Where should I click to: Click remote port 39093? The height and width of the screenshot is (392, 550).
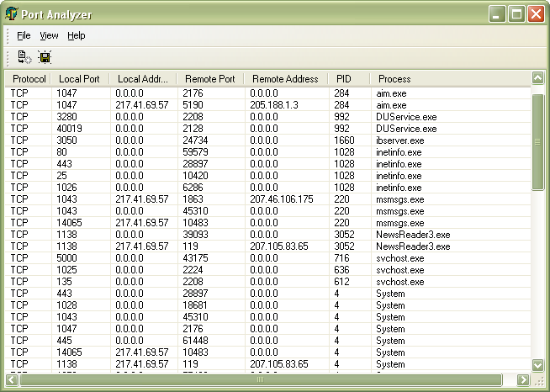195,235
